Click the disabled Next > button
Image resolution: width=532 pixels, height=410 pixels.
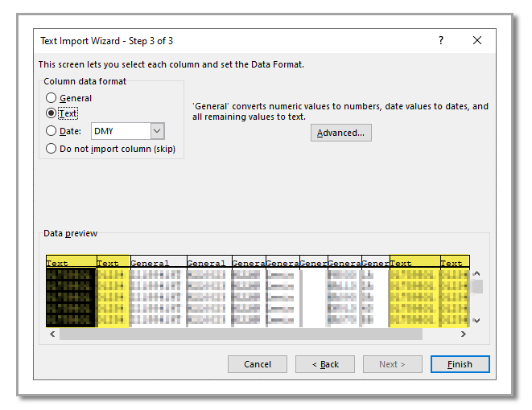392,364
